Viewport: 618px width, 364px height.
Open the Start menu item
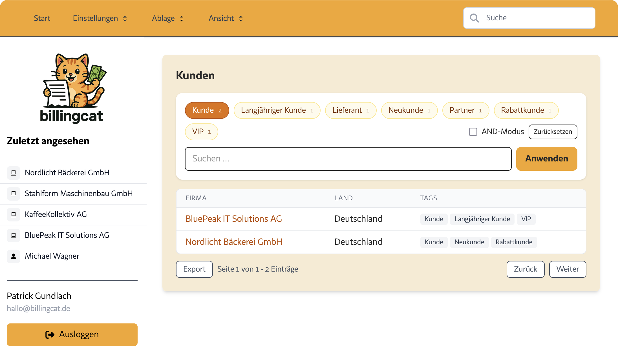pos(42,18)
